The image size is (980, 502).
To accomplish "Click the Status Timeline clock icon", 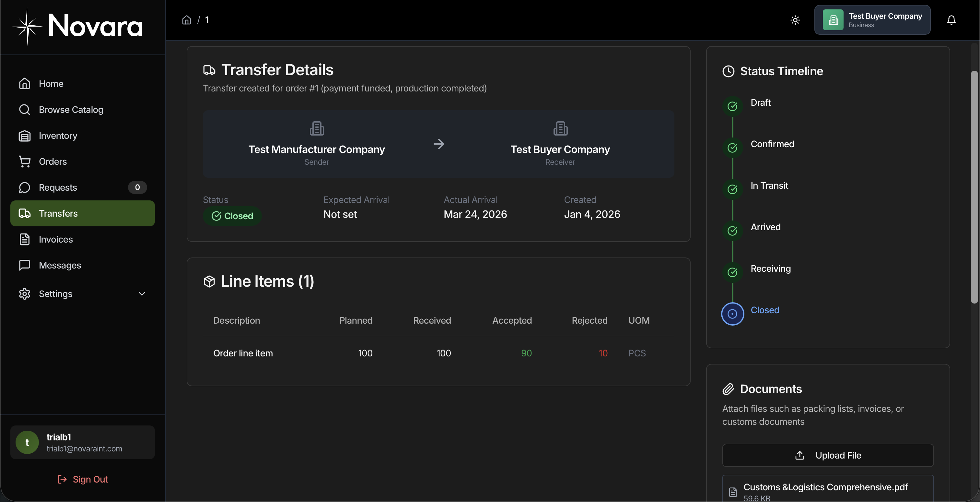I will (728, 71).
